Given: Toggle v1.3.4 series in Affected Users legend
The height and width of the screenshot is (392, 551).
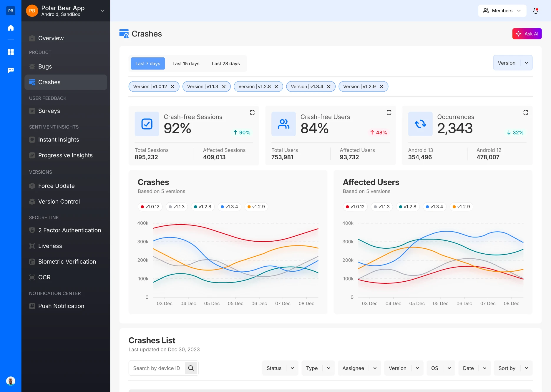Looking at the screenshot, I should click(434, 207).
